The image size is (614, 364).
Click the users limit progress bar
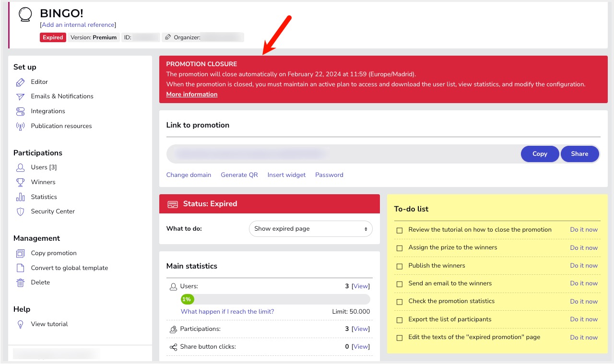(x=275, y=299)
